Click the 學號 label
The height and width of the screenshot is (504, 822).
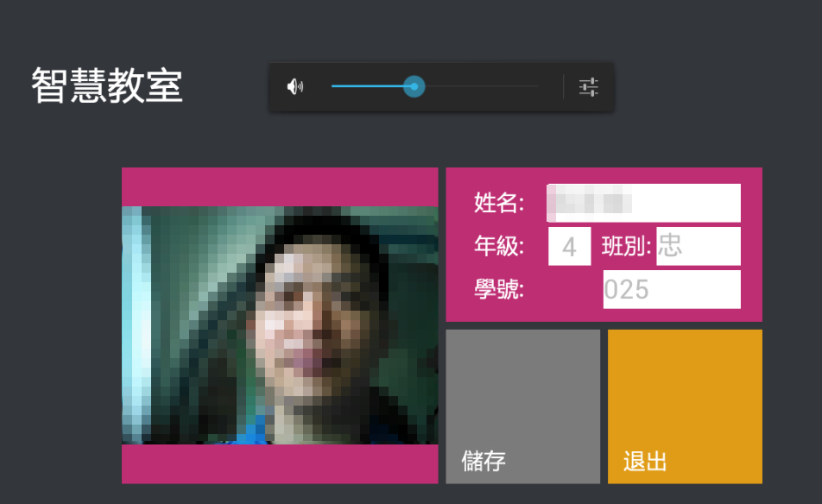click(x=499, y=289)
